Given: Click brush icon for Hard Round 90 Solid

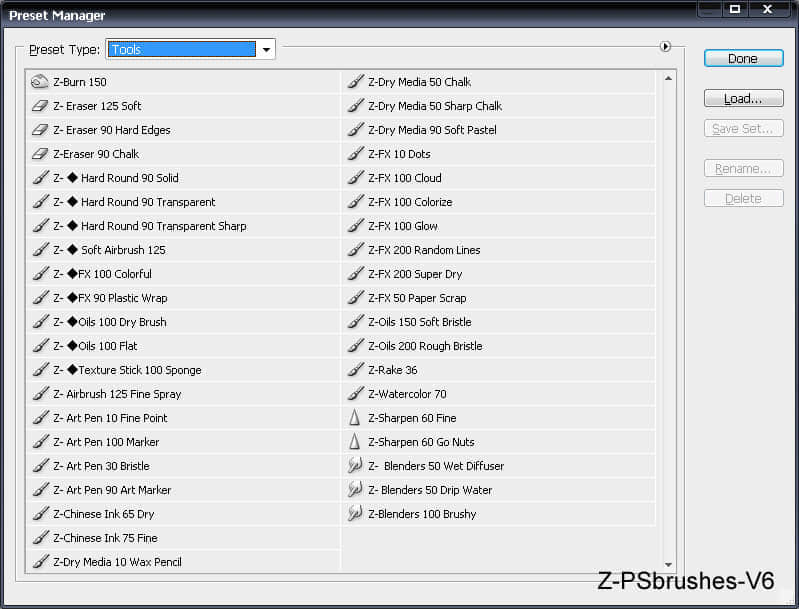Looking at the screenshot, I should pos(41,177).
